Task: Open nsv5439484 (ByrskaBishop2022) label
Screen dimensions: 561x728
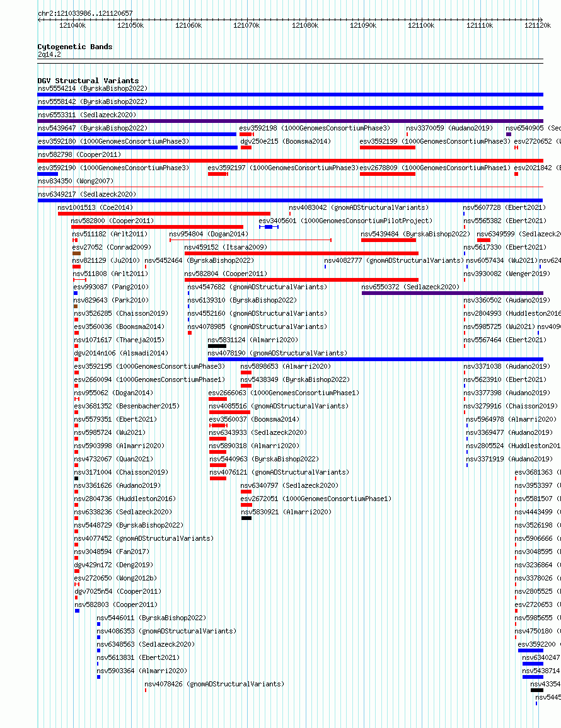Action: [415, 234]
